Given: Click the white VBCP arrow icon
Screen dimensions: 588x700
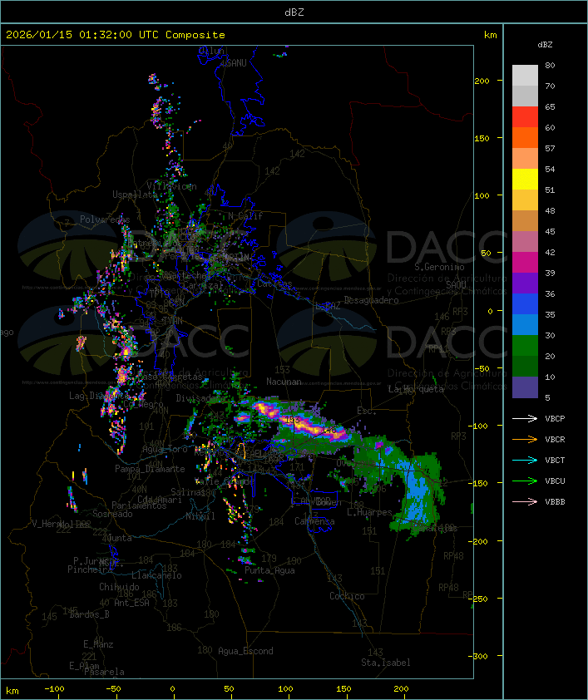Looking at the screenshot, I should [x=526, y=418].
